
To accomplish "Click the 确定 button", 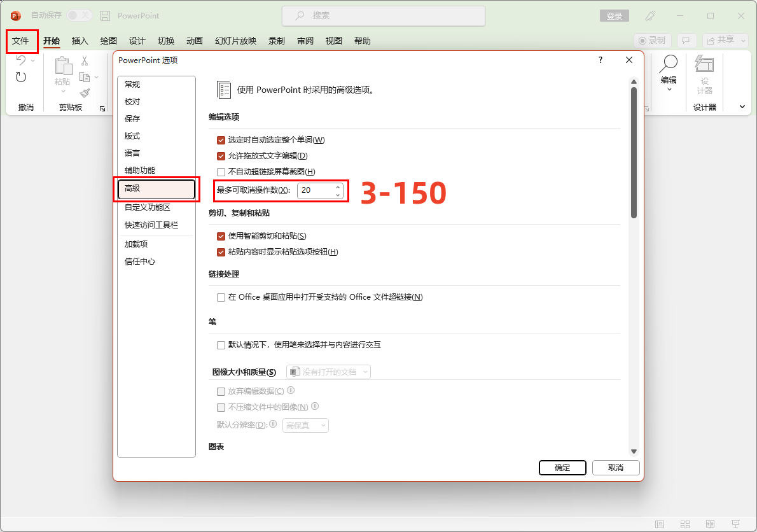I will click(562, 467).
